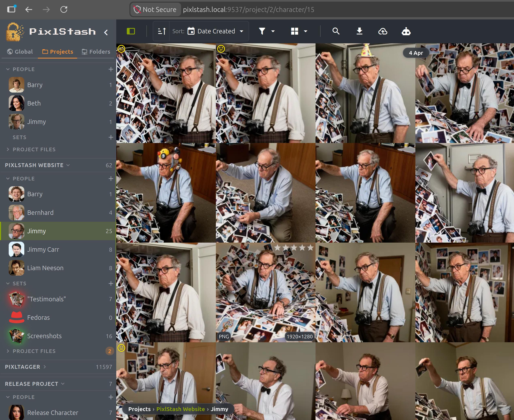Screen dimensions: 514x420
Task: Click the 4 Apr date badge
Action: pos(416,53)
